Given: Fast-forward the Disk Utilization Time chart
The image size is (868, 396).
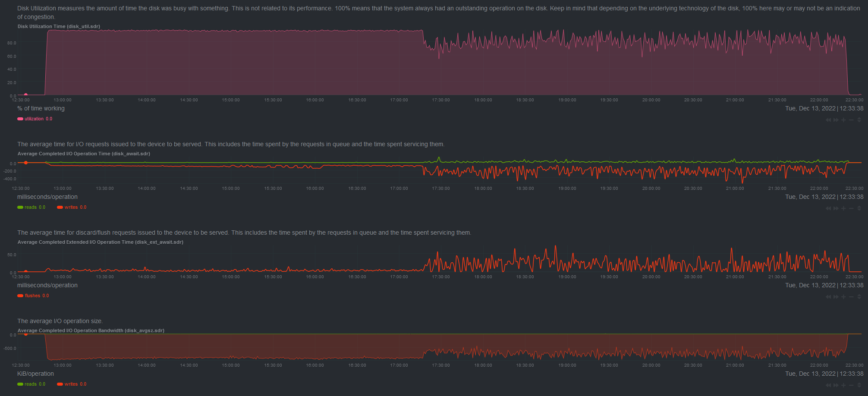Looking at the screenshot, I should coord(836,120).
